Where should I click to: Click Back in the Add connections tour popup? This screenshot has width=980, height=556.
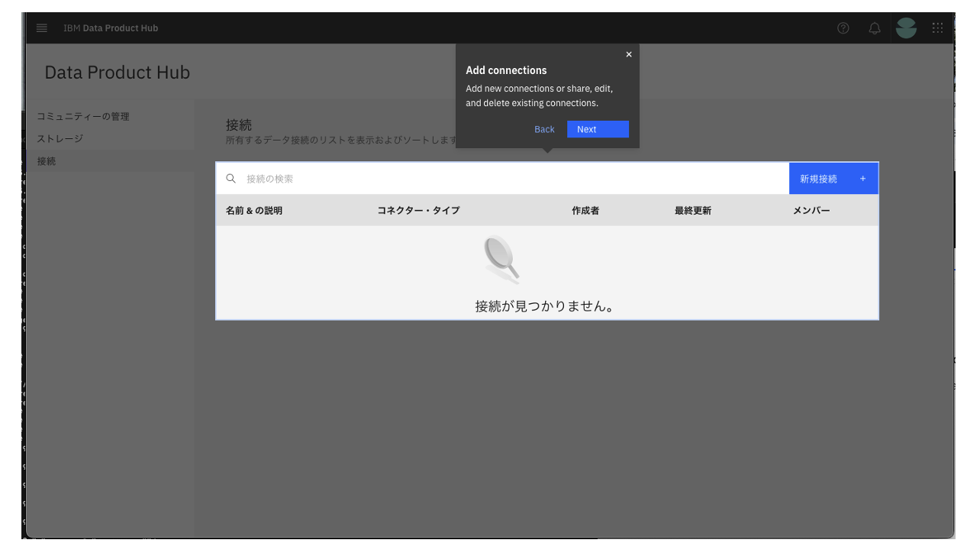coord(544,129)
